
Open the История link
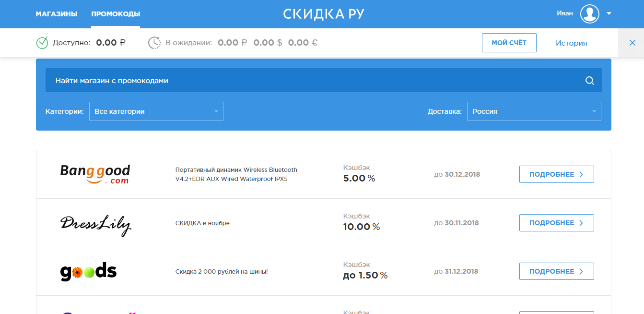tap(571, 43)
